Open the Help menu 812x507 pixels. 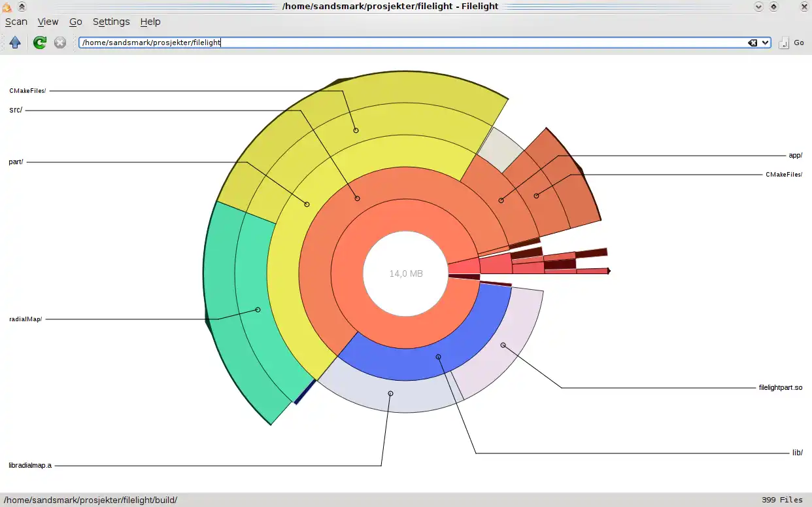tap(150, 22)
